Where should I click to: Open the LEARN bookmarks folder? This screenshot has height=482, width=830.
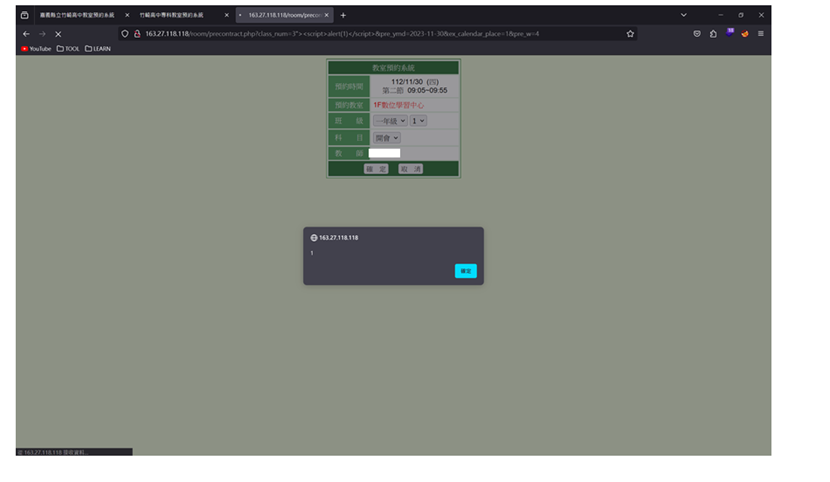click(x=98, y=49)
